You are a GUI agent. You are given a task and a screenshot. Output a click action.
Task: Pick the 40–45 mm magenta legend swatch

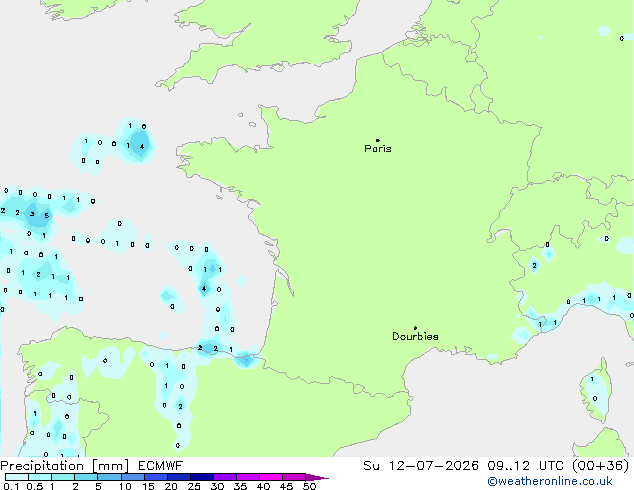[271, 477]
